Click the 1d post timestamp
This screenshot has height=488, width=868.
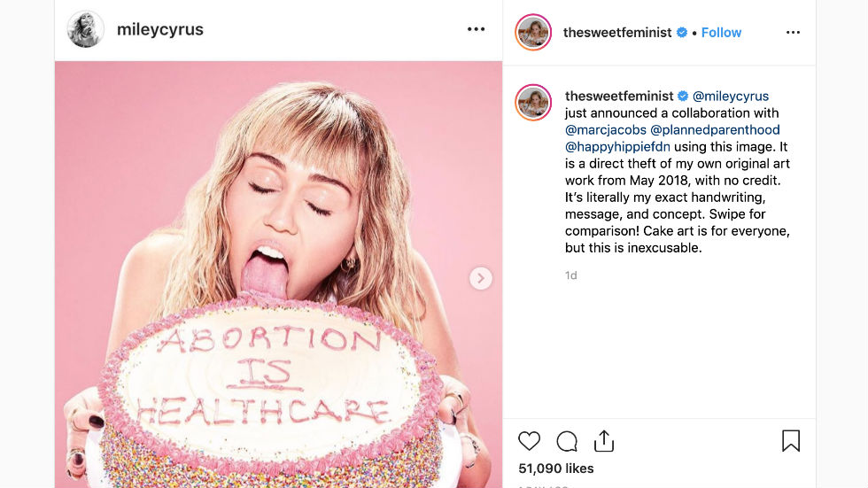571,275
